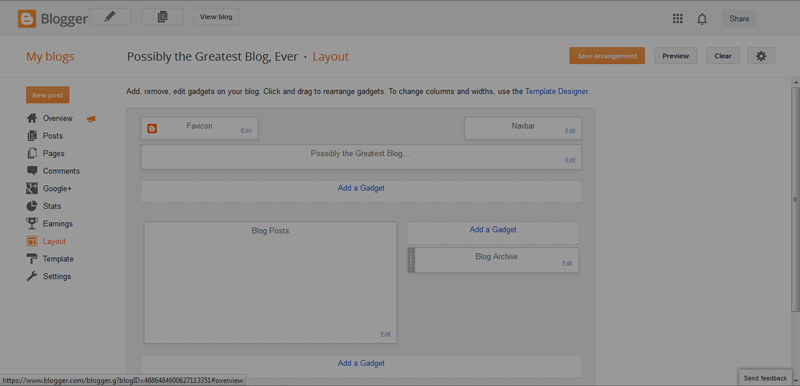Select the Layout menu item
The width and height of the screenshot is (800, 386).
tap(54, 241)
